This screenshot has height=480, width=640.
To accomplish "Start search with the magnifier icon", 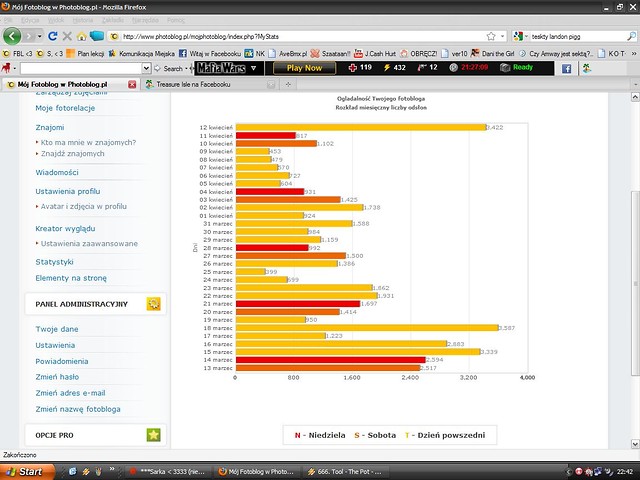I will (x=631, y=36).
